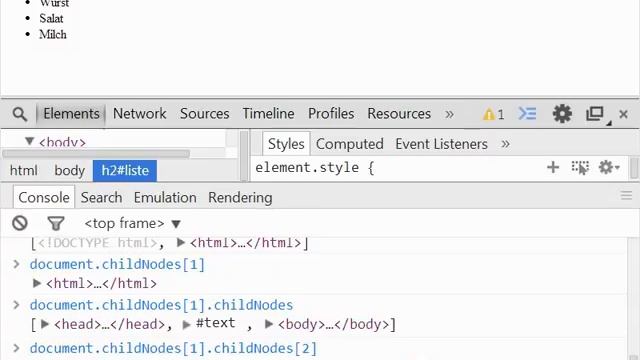Screen dimensions: 640x360
Task: Click h2#liste breadcrumb item
Action: (x=125, y=171)
